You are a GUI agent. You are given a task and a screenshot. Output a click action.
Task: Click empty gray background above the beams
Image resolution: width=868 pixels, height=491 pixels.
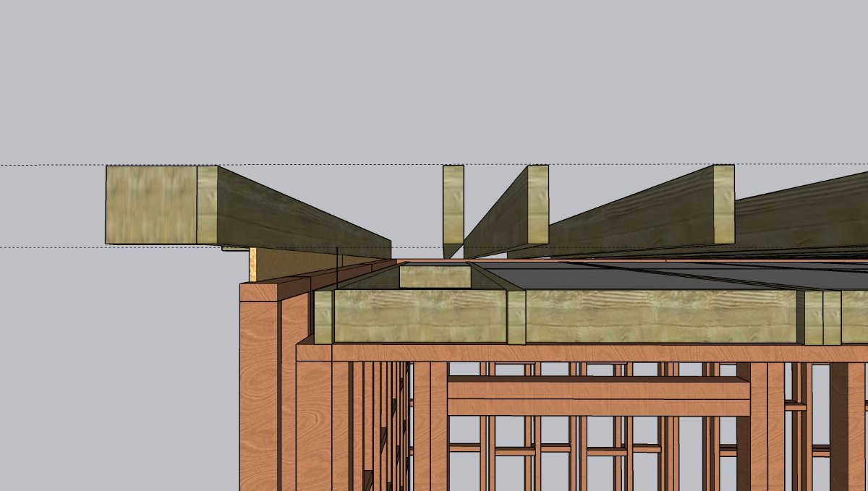coord(434,72)
